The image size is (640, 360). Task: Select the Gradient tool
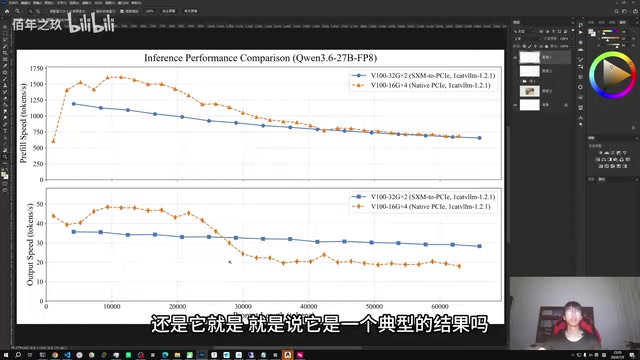(x=5, y=104)
